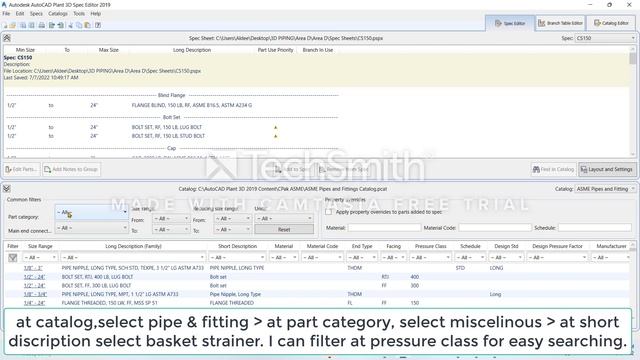Open Pressure Class column filter dropdown
This screenshot has width=640, height=360.
[431, 258]
